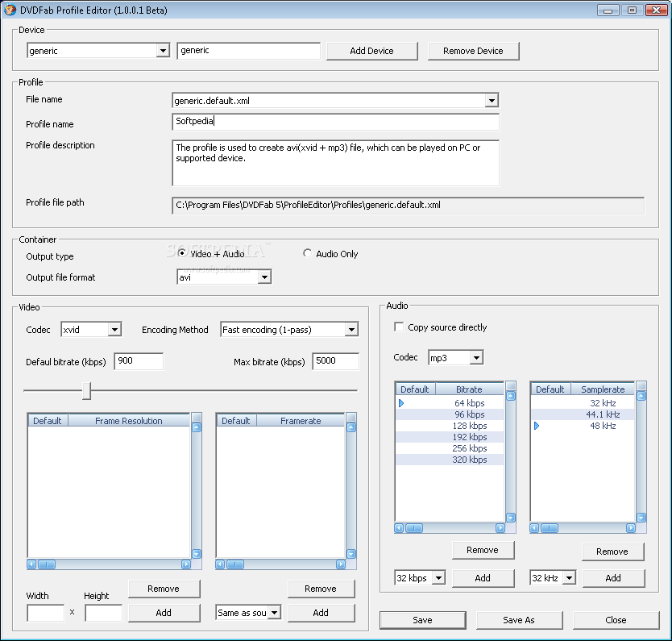Click the Max bitrate field with 5000
The height and width of the screenshot is (641, 672).
335,361
